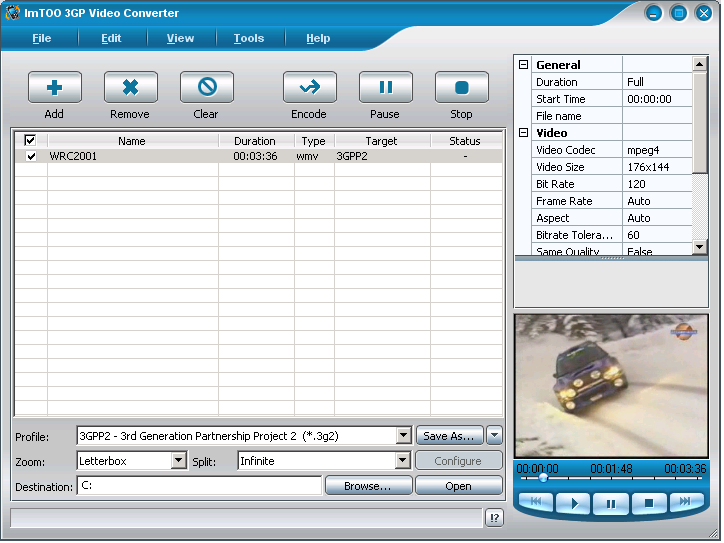This screenshot has width=724, height=543.
Task: Click the Save As... button
Action: (449, 436)
